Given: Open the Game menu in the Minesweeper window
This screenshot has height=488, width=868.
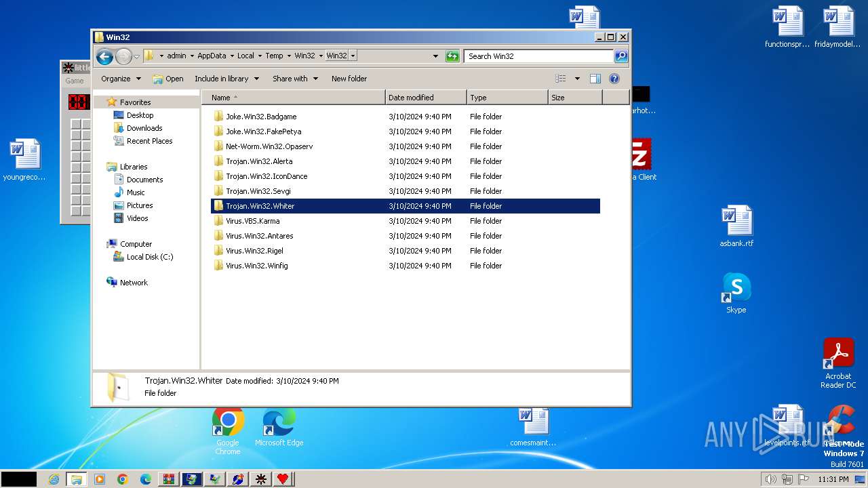Looking at the screenshot, I should [75, 81].
